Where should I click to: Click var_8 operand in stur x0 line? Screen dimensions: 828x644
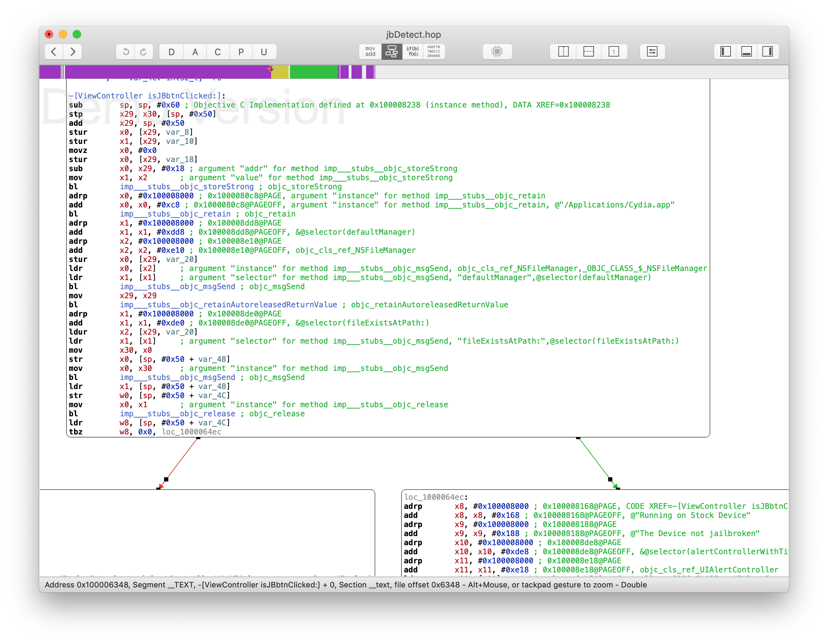point(177,132)
